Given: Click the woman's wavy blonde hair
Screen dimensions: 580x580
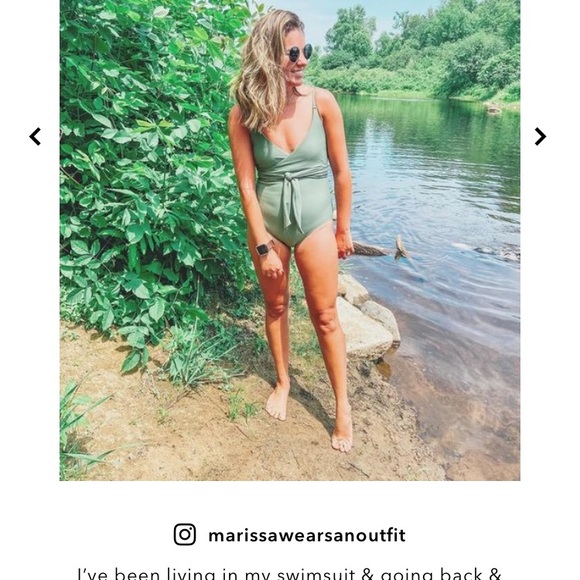Looking at the screenshot, I should pyautogui.click(x=263, y=70).
